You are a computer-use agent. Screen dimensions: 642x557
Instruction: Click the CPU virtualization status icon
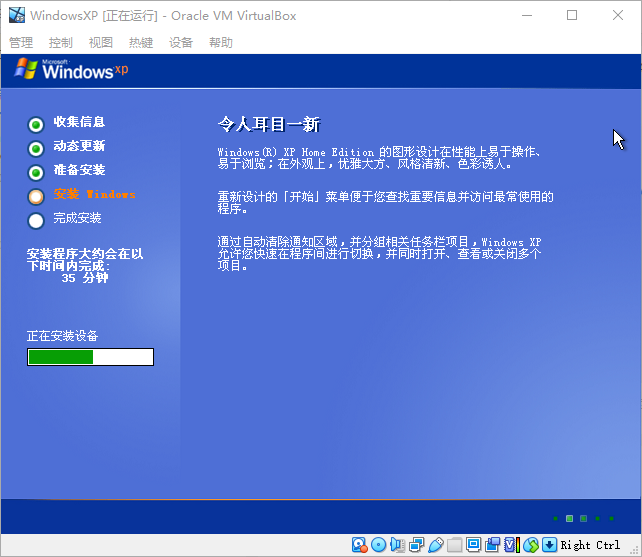[x=512, y=545]
